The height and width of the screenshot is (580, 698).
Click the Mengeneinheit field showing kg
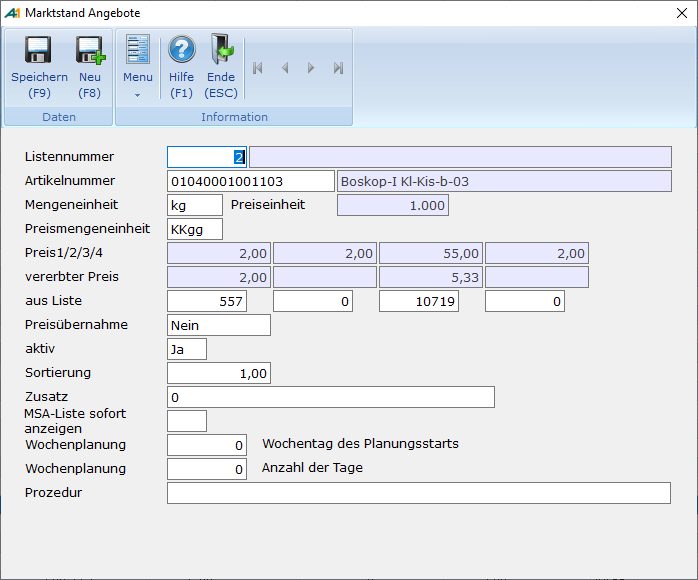(x=195, y=205)
